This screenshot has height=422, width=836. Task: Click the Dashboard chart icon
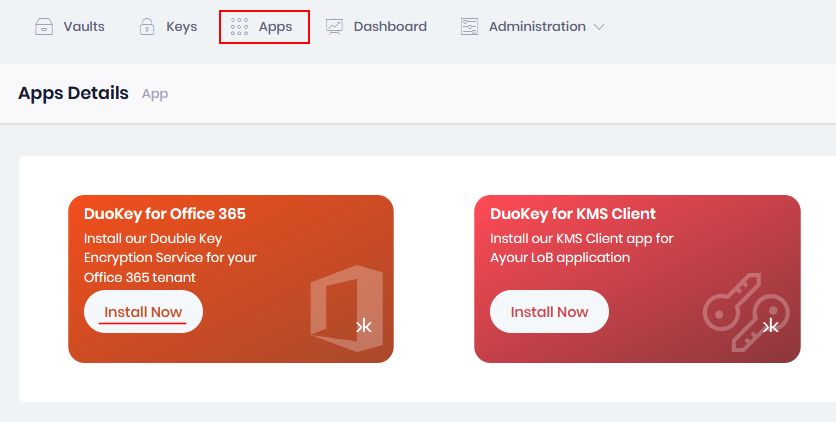(x=334, y=27)
